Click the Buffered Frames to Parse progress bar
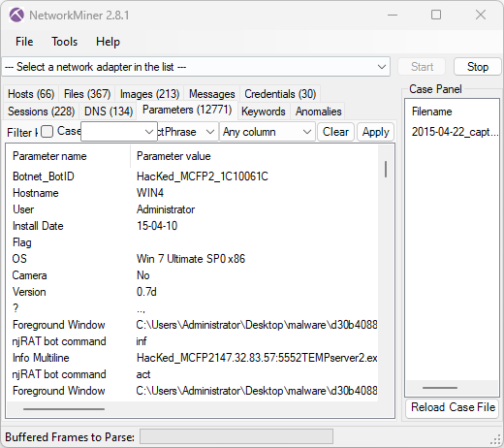Viewport: 504px width, 448px height. 236,437
